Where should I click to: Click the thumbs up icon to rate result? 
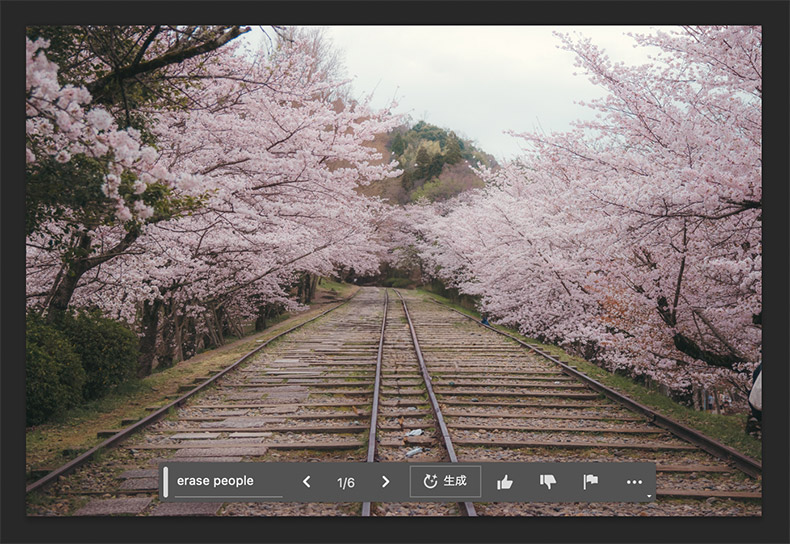tap(505, 481)
